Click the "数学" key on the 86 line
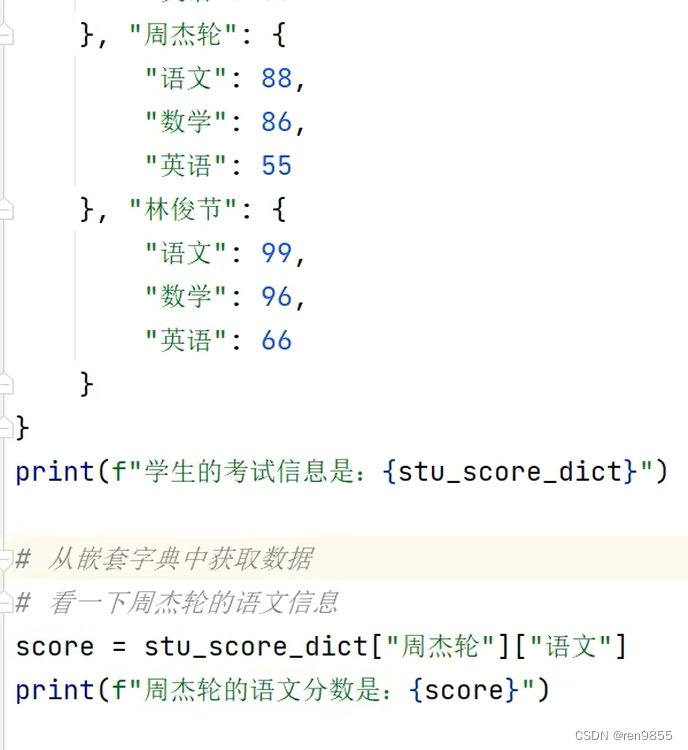Viewport: 688px width, 750px height. click(186, 122)
